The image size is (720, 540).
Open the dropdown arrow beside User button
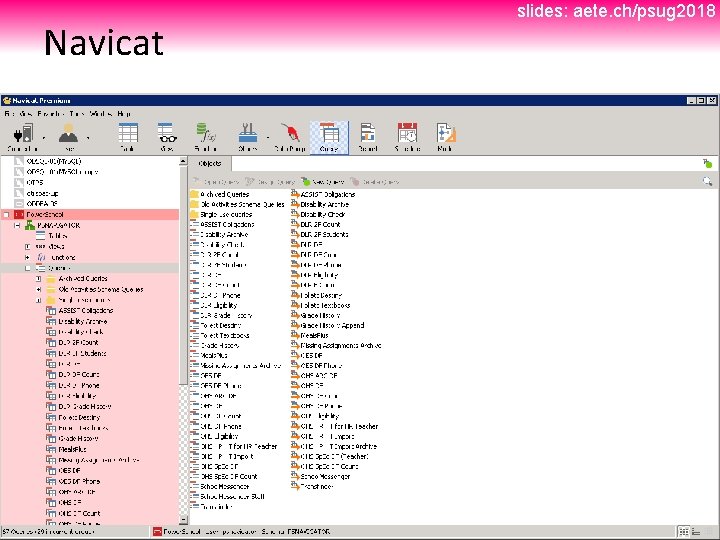(88, 138)
